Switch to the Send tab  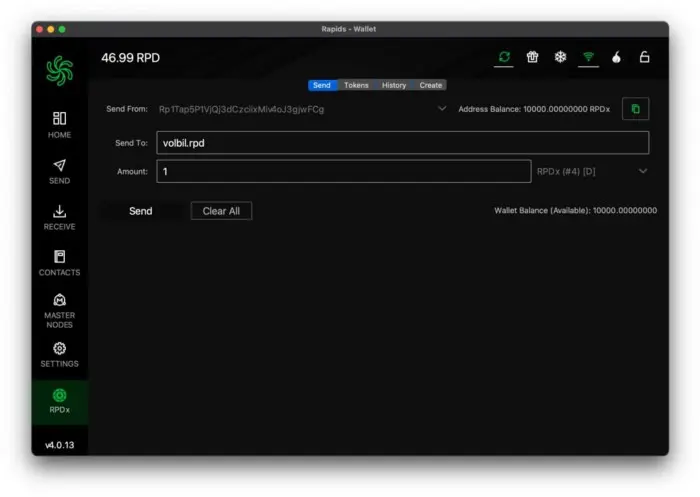(321, 85)
